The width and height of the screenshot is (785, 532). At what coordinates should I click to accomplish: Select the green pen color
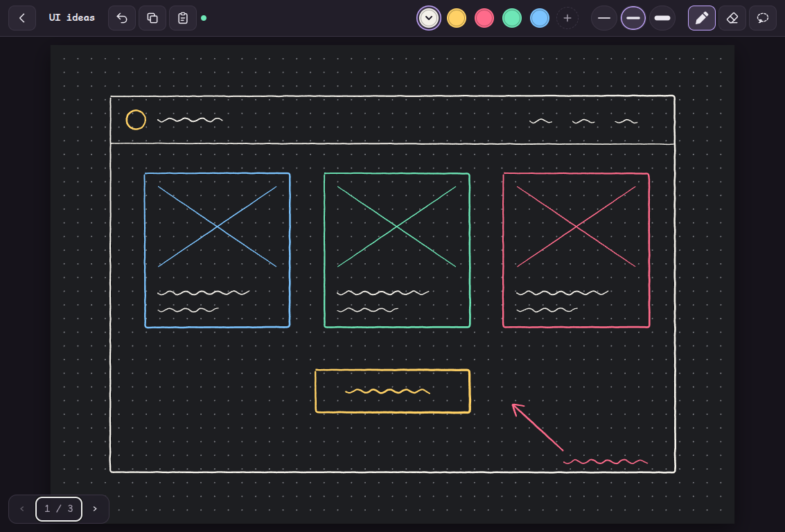511,18
